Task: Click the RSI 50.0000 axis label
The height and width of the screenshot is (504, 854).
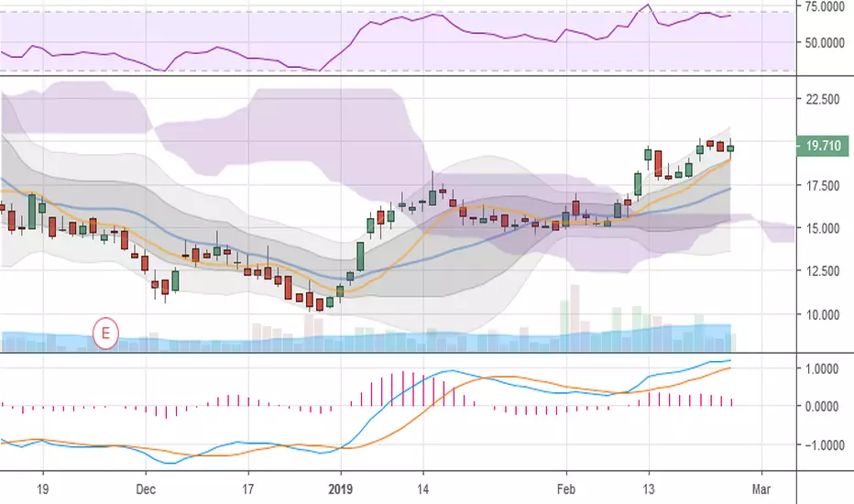Action: (824, 42)
